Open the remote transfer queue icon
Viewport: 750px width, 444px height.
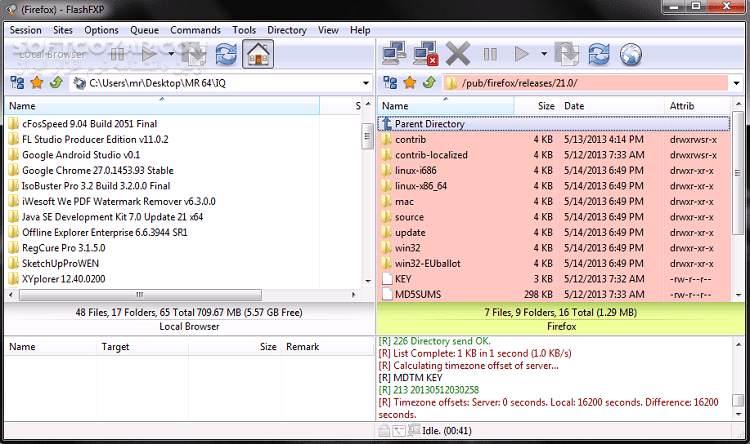567,54
